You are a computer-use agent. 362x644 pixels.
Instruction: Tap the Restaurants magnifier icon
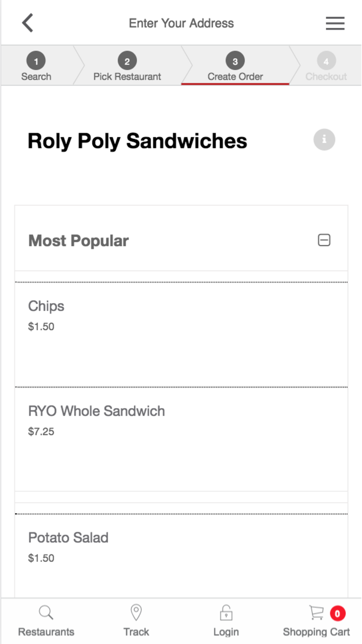pos(46,612)
